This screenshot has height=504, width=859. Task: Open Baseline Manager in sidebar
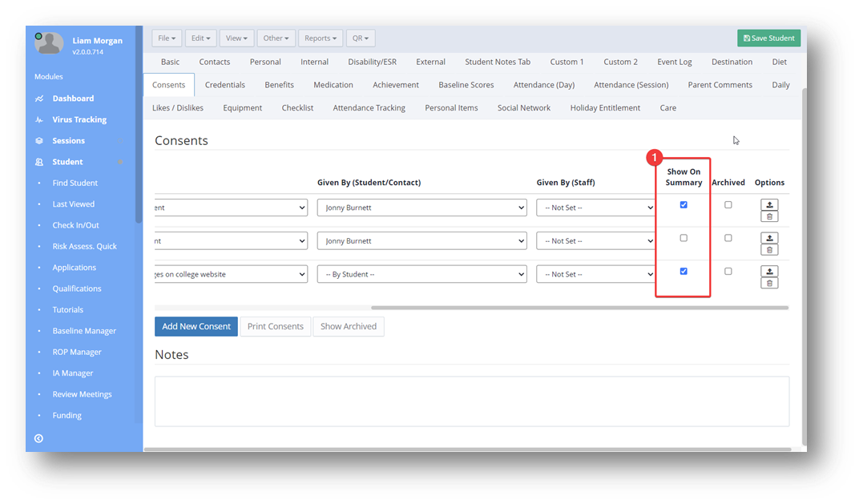(x=84, y=331)
